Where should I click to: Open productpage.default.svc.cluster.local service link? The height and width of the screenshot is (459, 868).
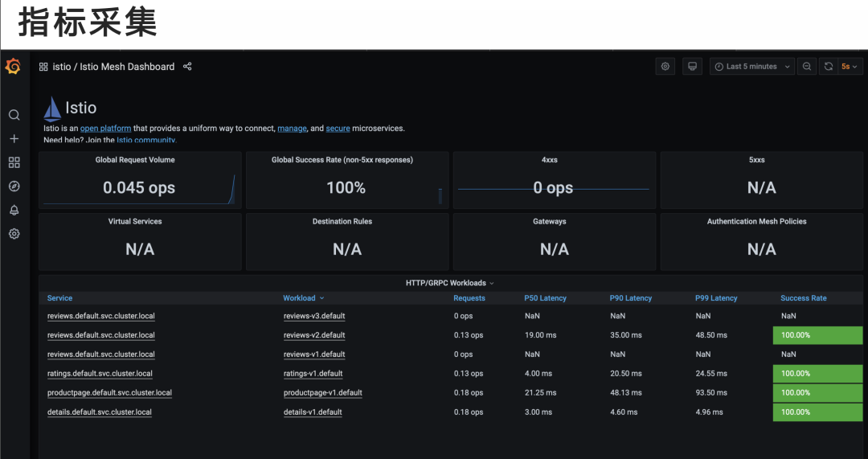(x=109, y=392)
